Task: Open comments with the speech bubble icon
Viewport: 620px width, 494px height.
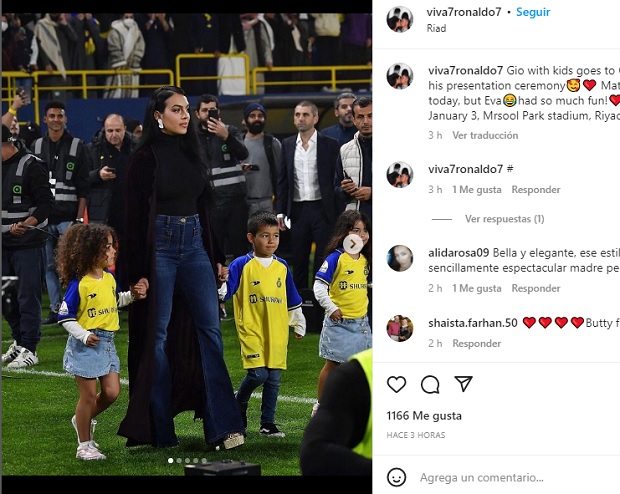Action: point(430,384)
